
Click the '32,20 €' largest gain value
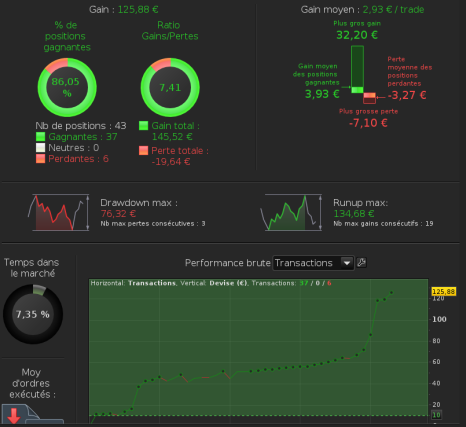(x=357, y=35)
